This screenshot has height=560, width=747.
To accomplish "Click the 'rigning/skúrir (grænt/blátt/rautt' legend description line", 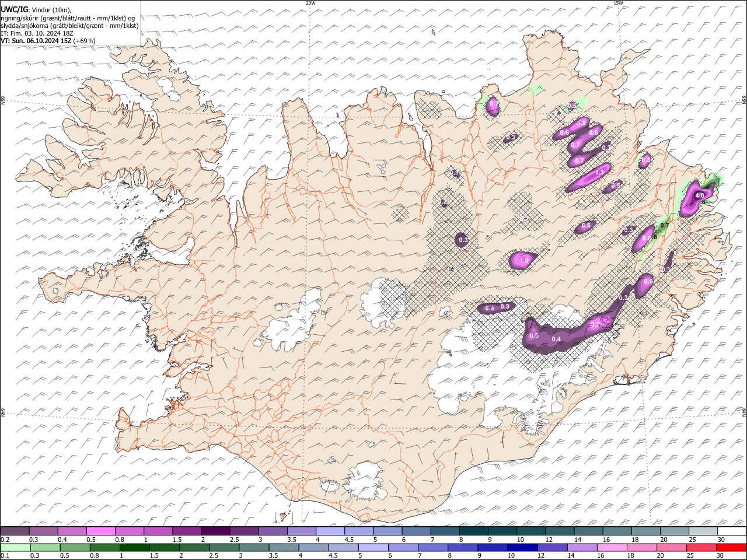I will pos(68,18).
